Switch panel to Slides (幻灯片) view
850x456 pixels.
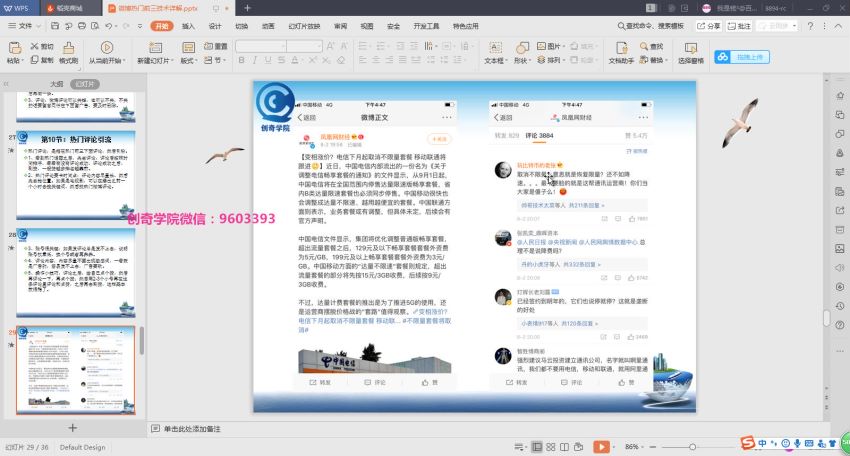(x=85, y=84)
